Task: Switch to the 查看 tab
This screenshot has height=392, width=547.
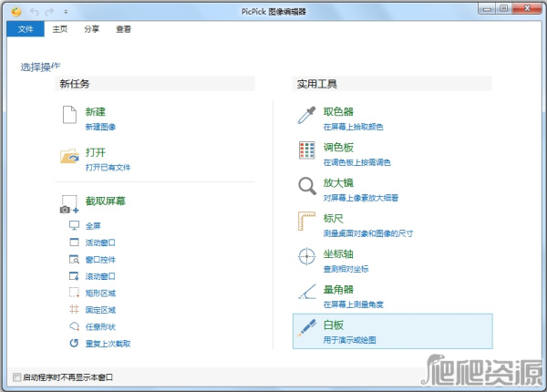Action: (123, 29)
